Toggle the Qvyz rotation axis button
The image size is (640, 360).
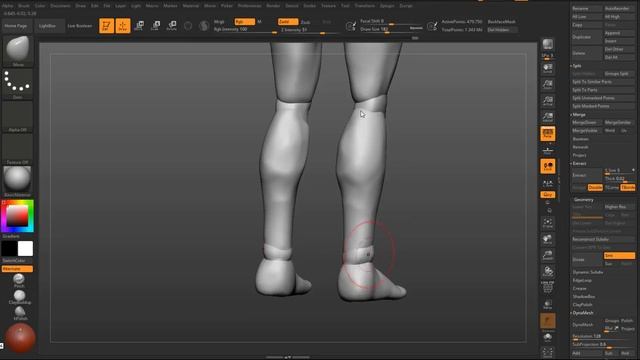point(548,195)
